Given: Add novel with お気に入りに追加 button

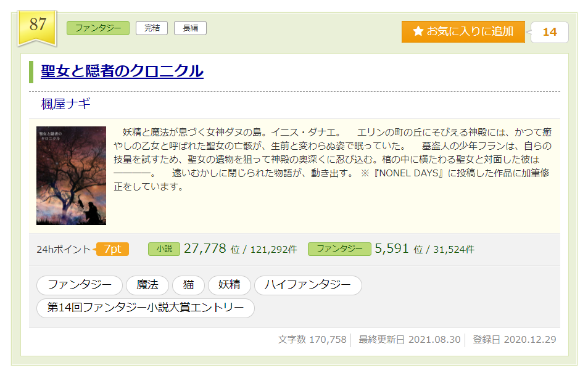Looking at the screenshot, I should click(463, 32).
